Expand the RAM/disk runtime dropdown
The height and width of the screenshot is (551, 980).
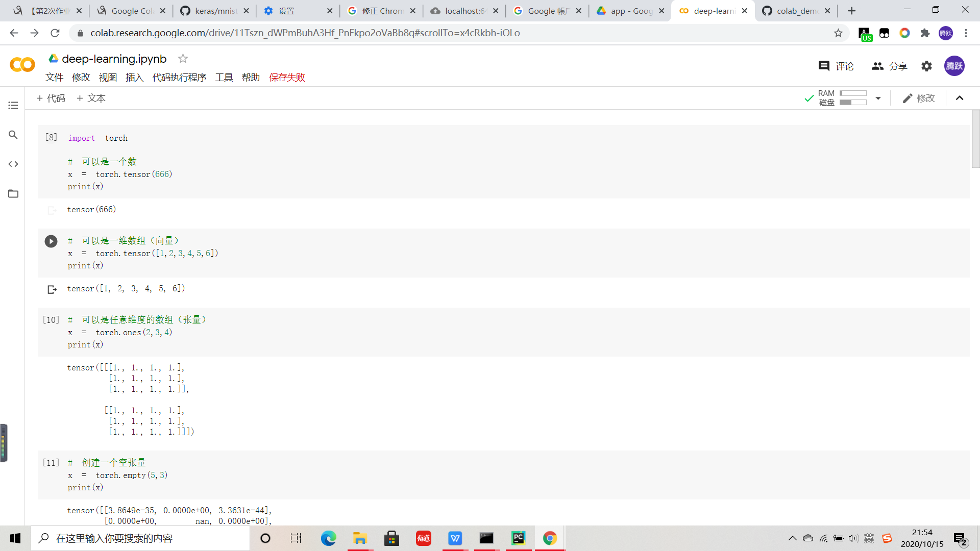[878, 98]
